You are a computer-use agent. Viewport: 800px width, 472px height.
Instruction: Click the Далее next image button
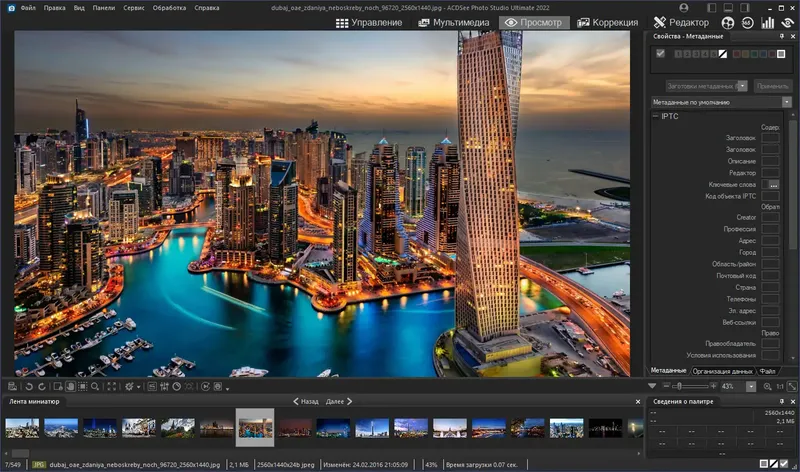point(337,401)
